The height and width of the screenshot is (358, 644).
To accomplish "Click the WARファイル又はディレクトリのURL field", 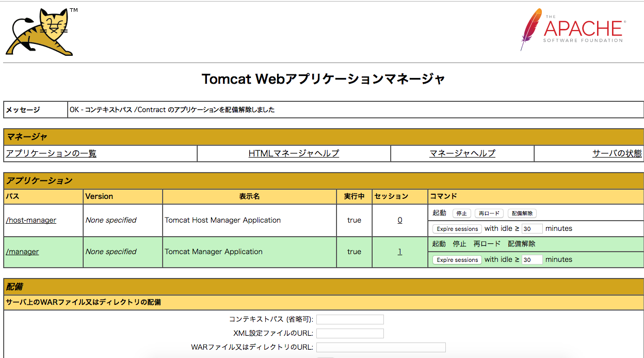I will [381, 347].
